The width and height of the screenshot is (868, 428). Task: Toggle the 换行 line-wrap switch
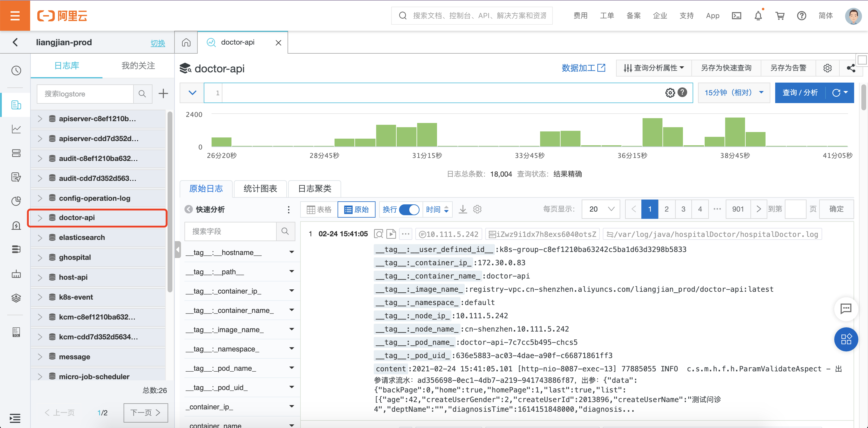409,209
